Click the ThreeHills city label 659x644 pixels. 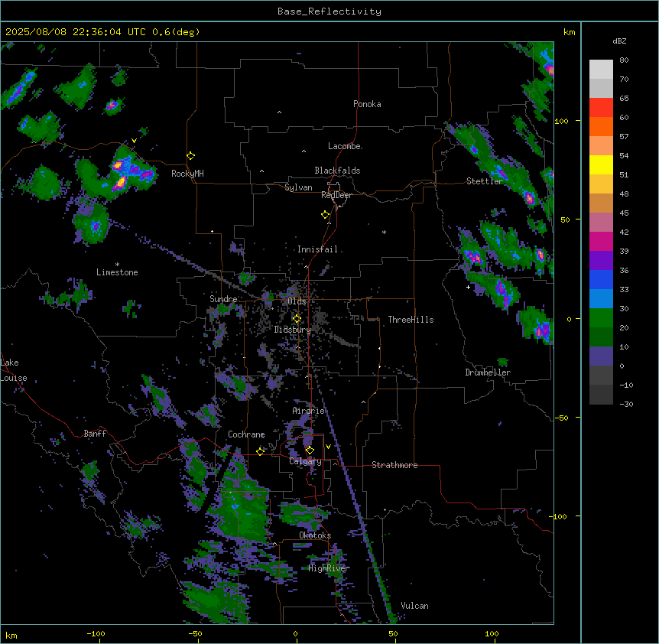pyautogui.click(x=411, y=320)
